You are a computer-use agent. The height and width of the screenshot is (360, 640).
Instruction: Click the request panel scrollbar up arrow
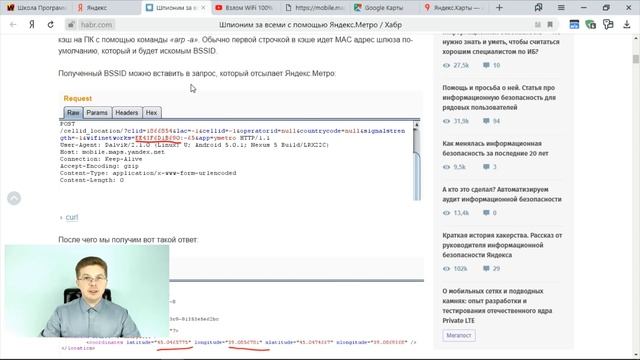point(417,125)
